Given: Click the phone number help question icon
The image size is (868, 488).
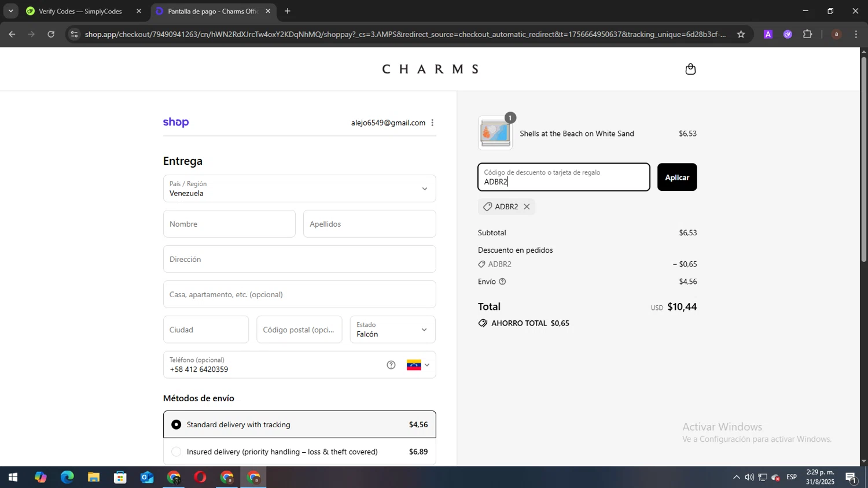Looking at the screenshot, I should click(391, 365).
